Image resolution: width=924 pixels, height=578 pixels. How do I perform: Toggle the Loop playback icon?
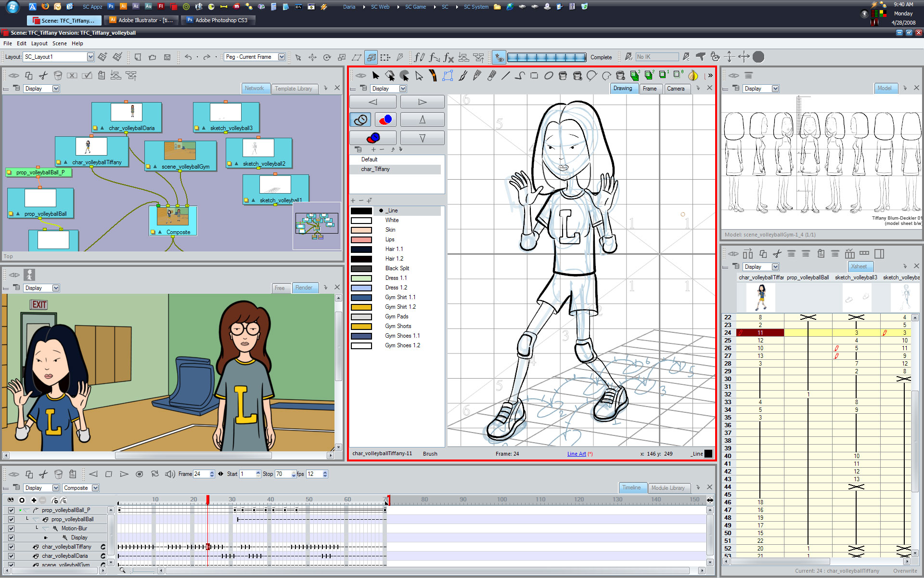(x=155, y=474)
